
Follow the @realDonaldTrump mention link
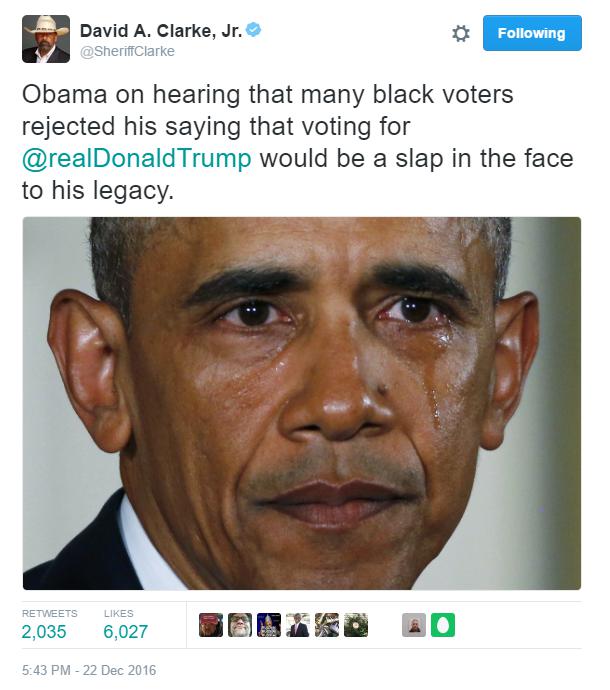point(137,158)
